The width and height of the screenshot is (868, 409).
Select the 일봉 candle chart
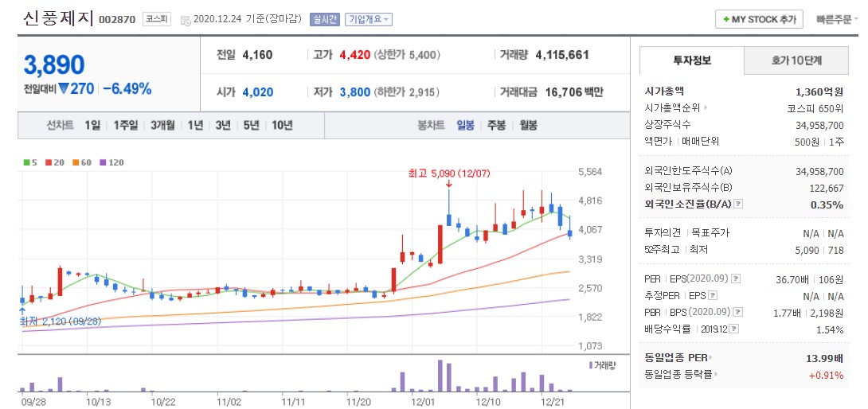(x=466, y=125)
